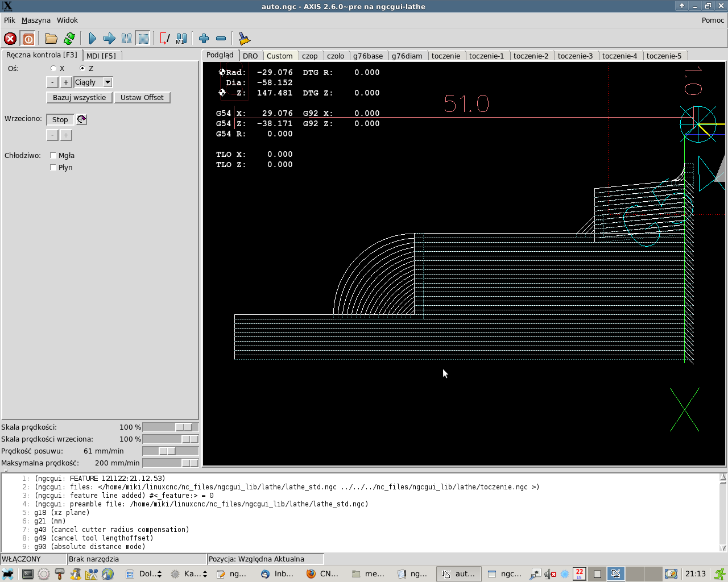The image size is (728, 582).
Task: Click Ustaw Offset button
Action: point(142,98)
